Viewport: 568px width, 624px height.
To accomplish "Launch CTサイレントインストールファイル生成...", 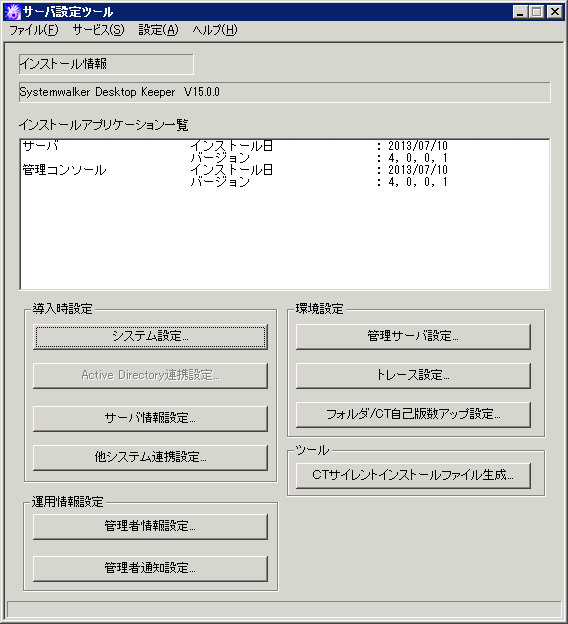I will pos(413,476).
